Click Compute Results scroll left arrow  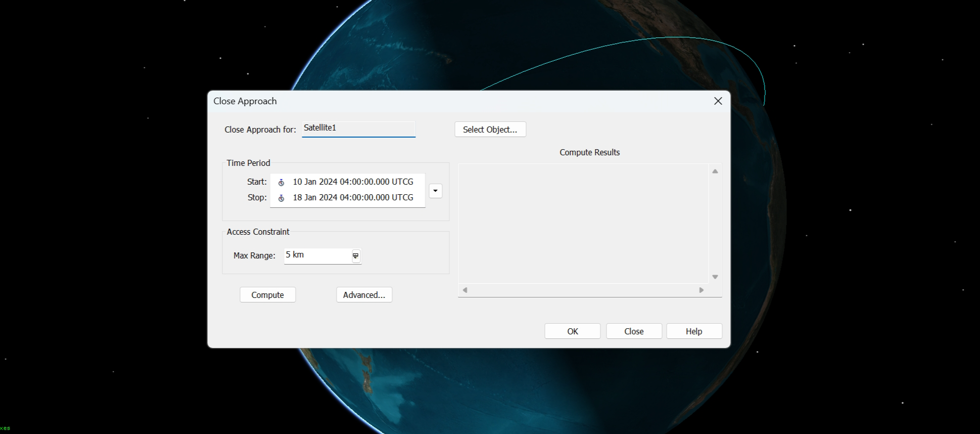(x=465, y=290)
